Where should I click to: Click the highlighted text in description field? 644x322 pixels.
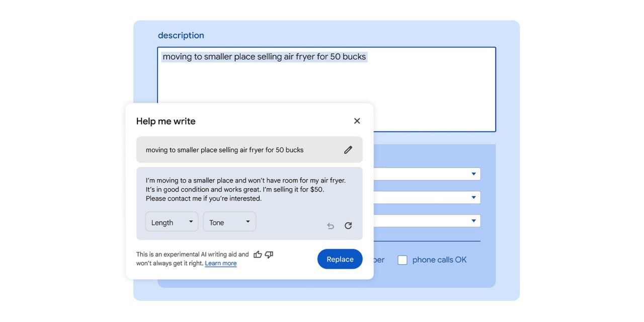[264, 57]
